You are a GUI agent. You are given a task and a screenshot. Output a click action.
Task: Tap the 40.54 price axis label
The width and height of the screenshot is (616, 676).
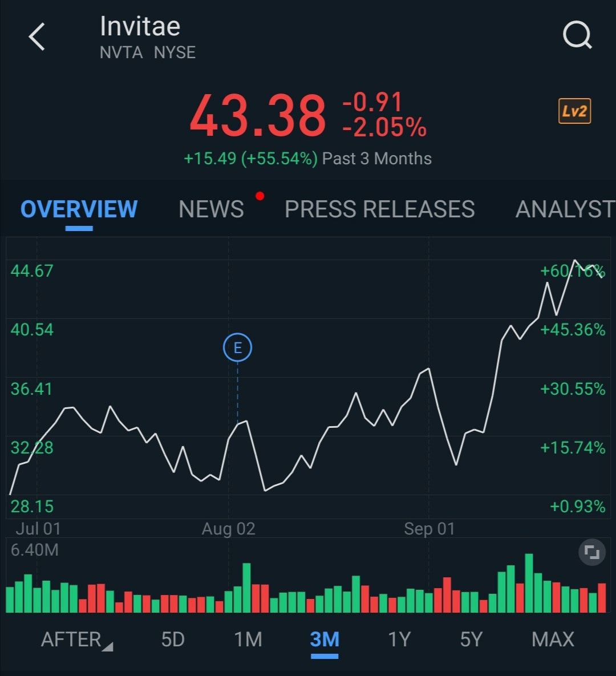[32, 330]
